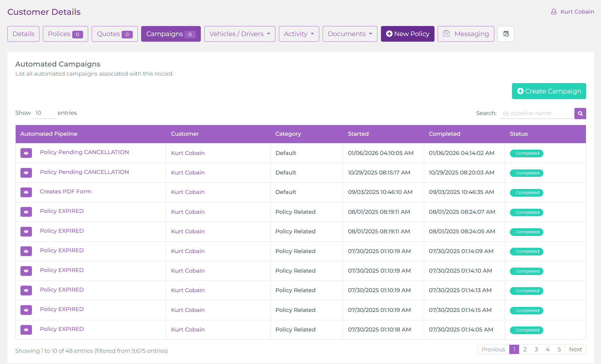Open the Activity dropdown menu
This screenshot has height=364, width=601.
(x=299, y=34)
